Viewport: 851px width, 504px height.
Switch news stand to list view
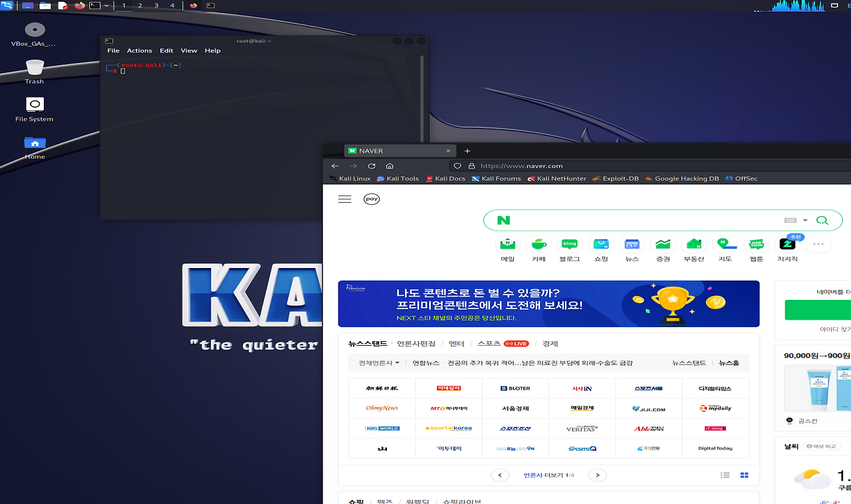(x=725, y=475)
